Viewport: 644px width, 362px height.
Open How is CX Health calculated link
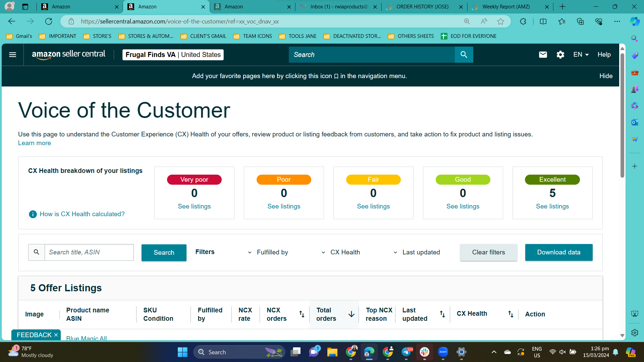[82, 214]
